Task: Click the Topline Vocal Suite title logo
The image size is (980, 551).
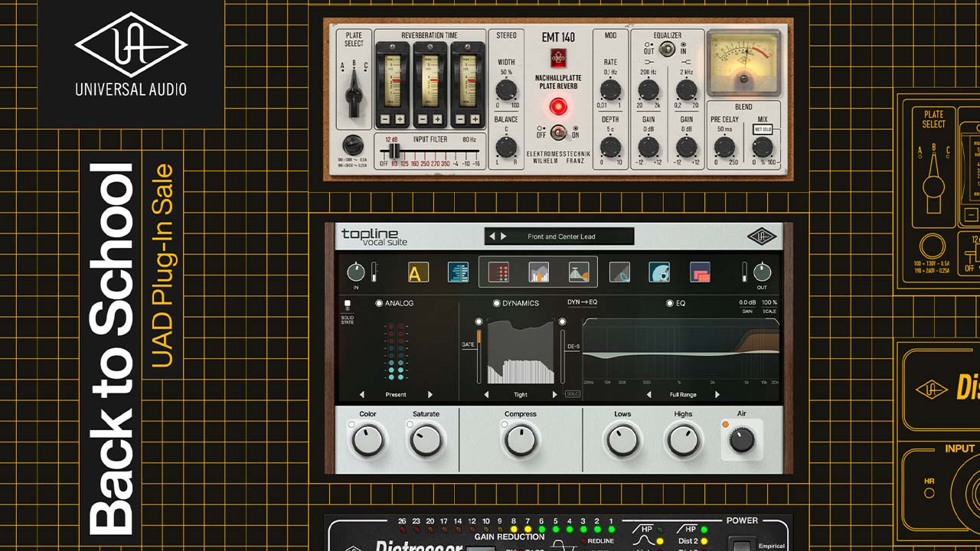Action: pos(374,237)
